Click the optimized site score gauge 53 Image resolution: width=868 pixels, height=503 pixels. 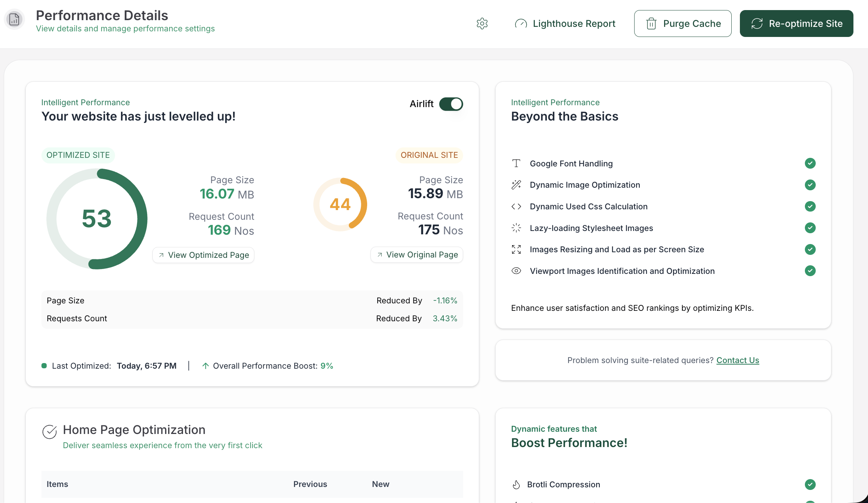97,219
